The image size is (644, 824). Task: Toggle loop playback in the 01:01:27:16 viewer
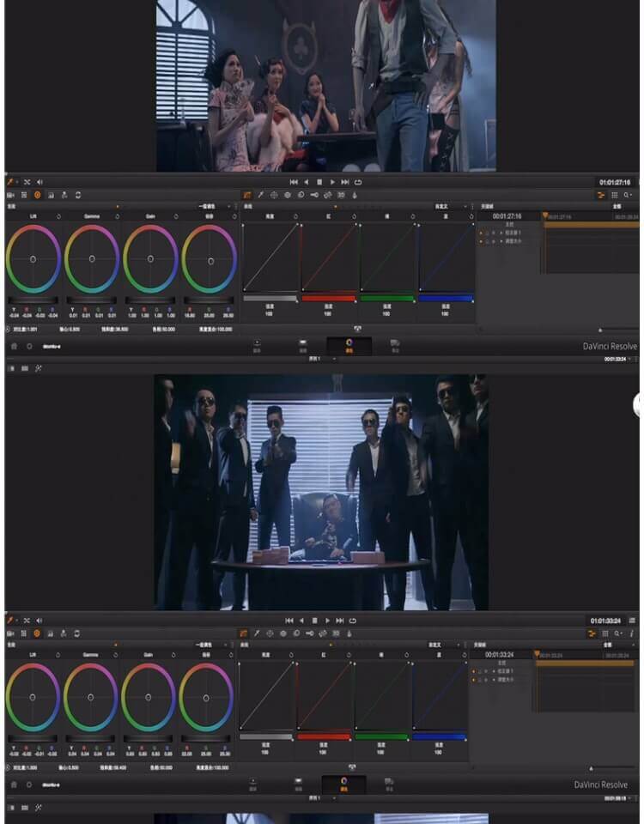(358, 182)
